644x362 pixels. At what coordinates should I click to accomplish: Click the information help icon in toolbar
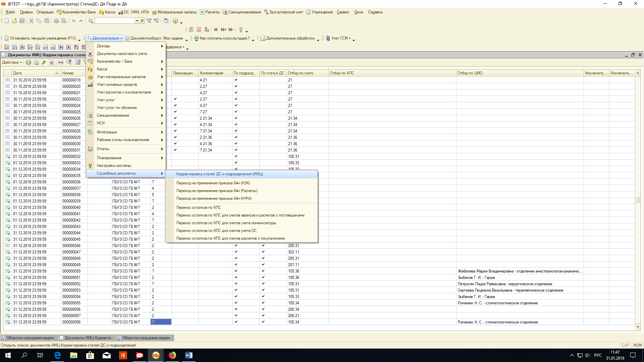(175, 21)
